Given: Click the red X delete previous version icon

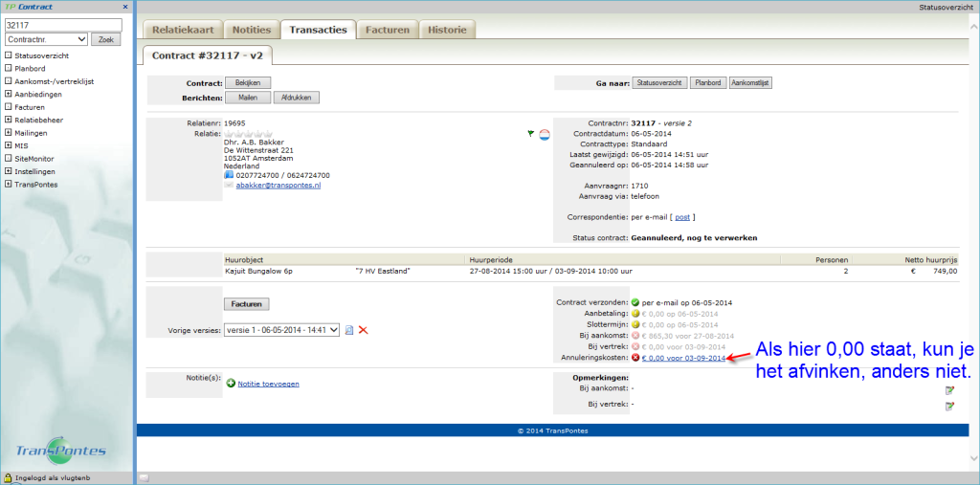Looking at the screenshot, I should (364, 330).
